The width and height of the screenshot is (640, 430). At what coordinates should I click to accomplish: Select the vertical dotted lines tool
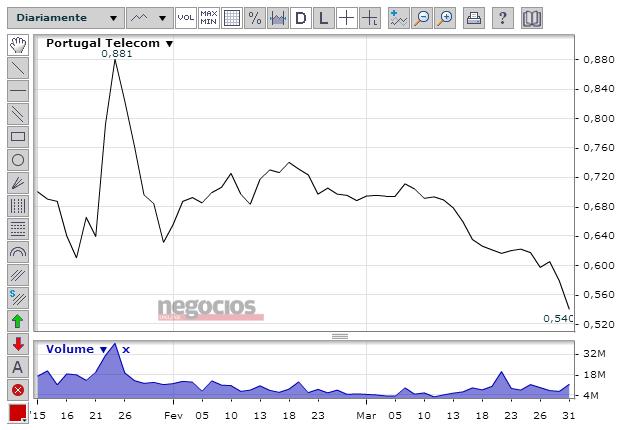(18, 206)
